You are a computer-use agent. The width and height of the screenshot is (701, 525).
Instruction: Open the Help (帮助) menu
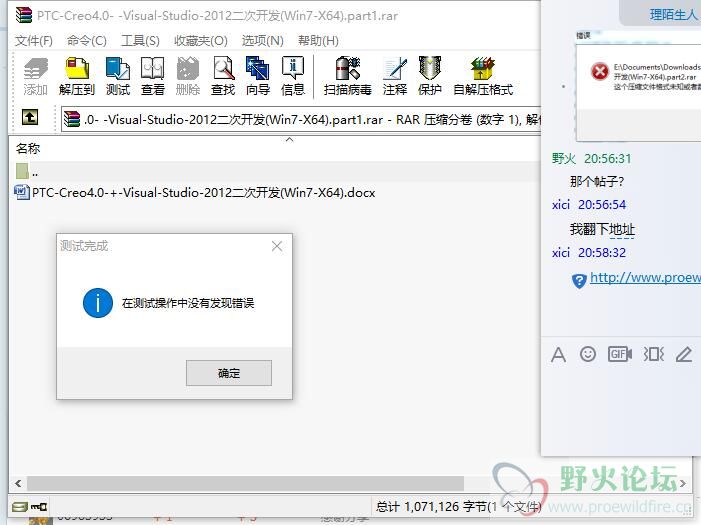pos(318,41)
